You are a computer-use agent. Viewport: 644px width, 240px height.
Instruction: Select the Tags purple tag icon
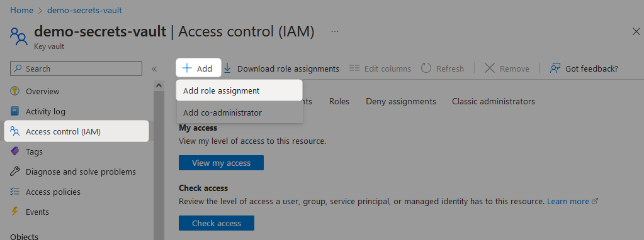click(x=14, y=151)
